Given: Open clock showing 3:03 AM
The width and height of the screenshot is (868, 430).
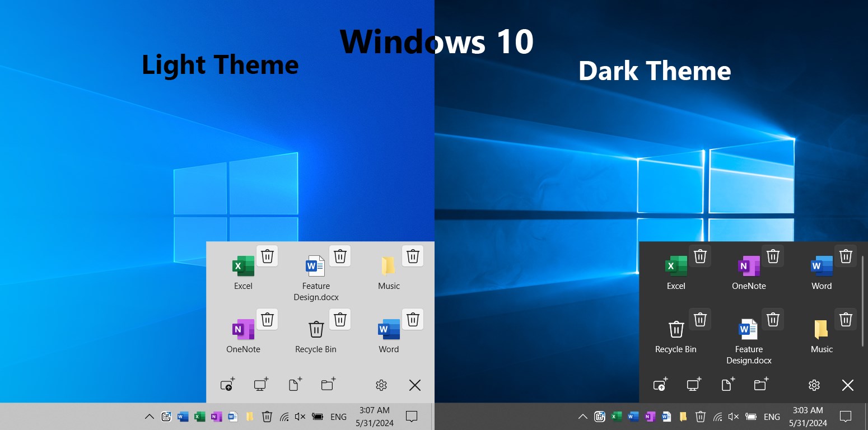Looking at the screenshot, I should 808,417.
